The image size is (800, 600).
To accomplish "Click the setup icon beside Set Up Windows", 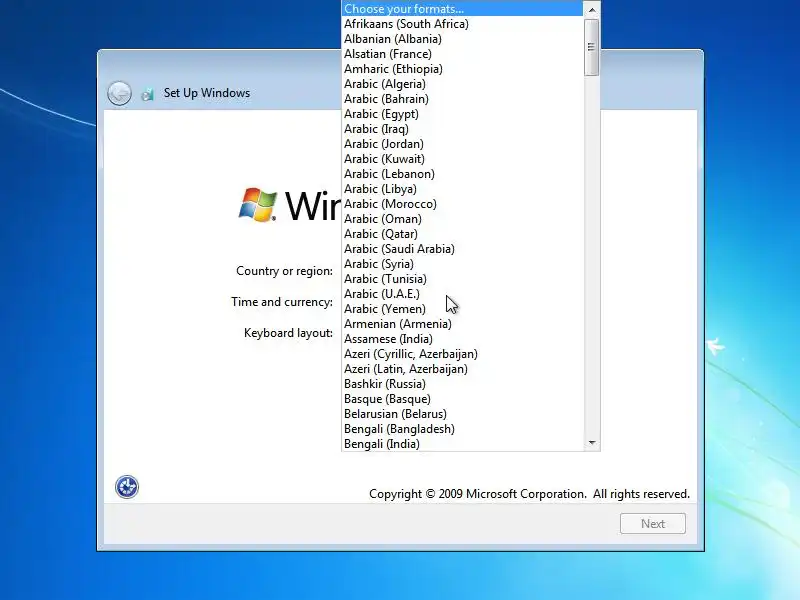I will [147, 94].
